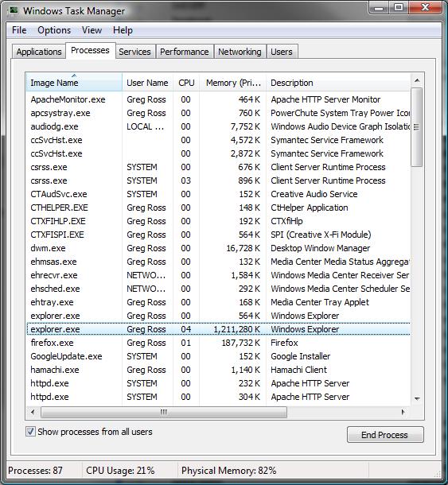Click the vertical scrollbar thumb
The image size is (448, 485).
[417, 127]
